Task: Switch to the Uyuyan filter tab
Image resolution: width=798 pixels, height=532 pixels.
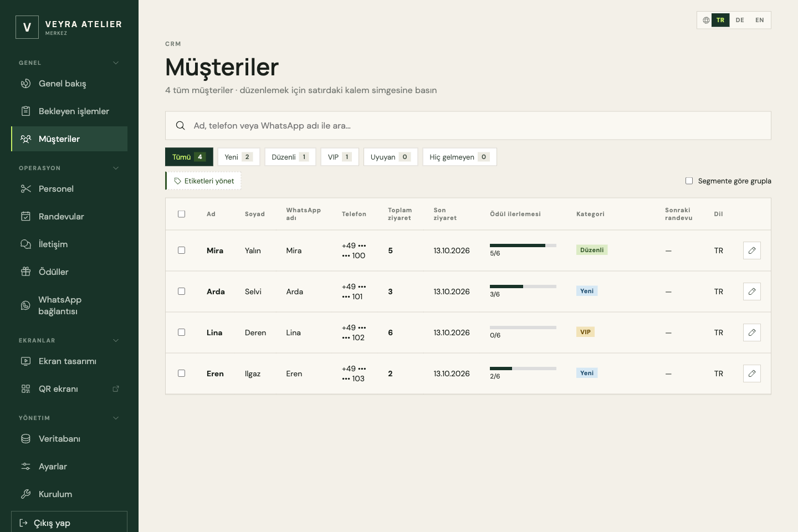Action: point(391,157)
